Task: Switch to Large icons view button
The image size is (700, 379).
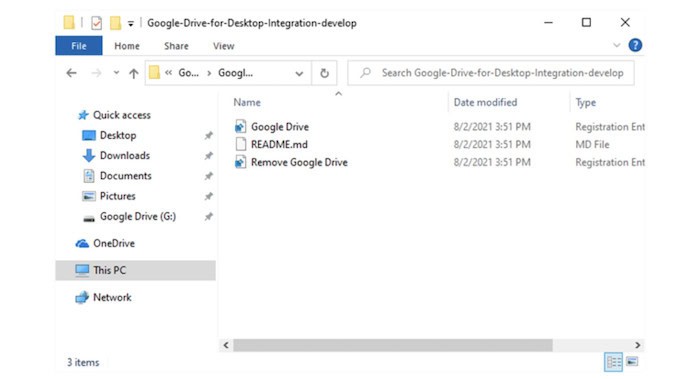Action: click(632, 362)
